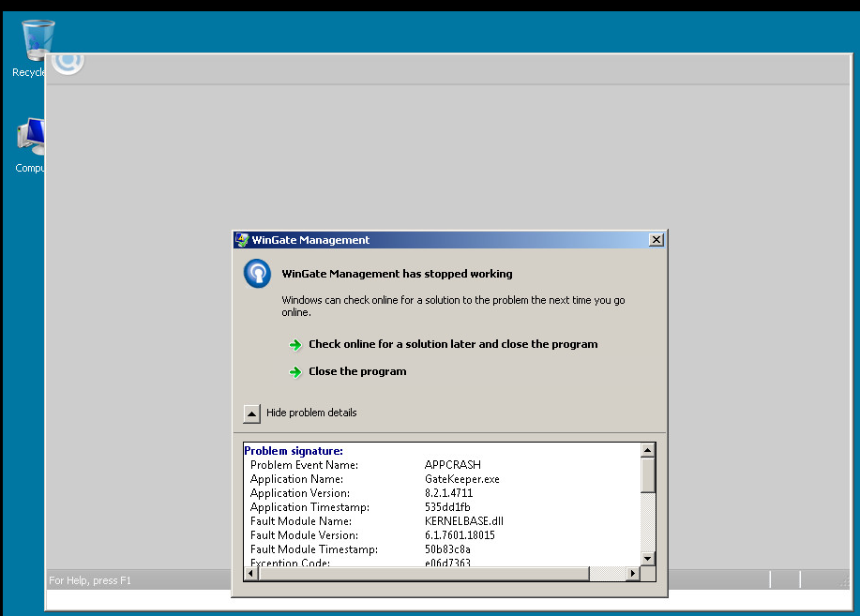Click the details scroll down arrow
This screenshot has width=860, height=616.
(x=648, y=559)
